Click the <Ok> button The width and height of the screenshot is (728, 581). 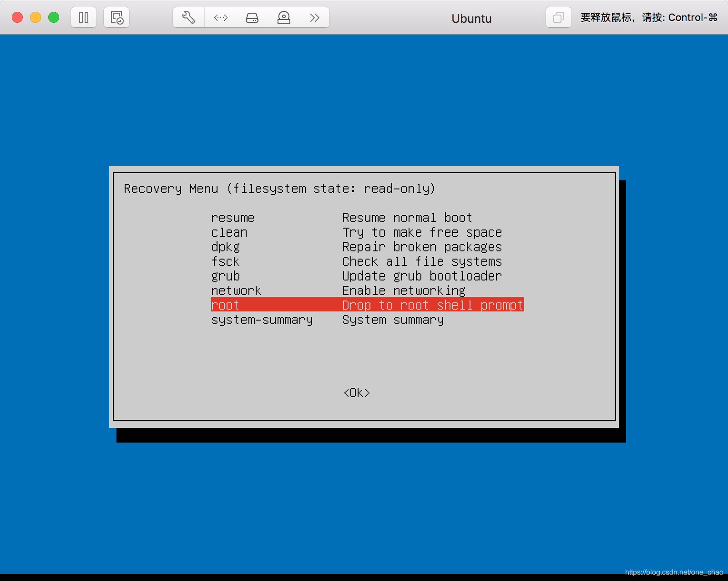coord(357,393)
